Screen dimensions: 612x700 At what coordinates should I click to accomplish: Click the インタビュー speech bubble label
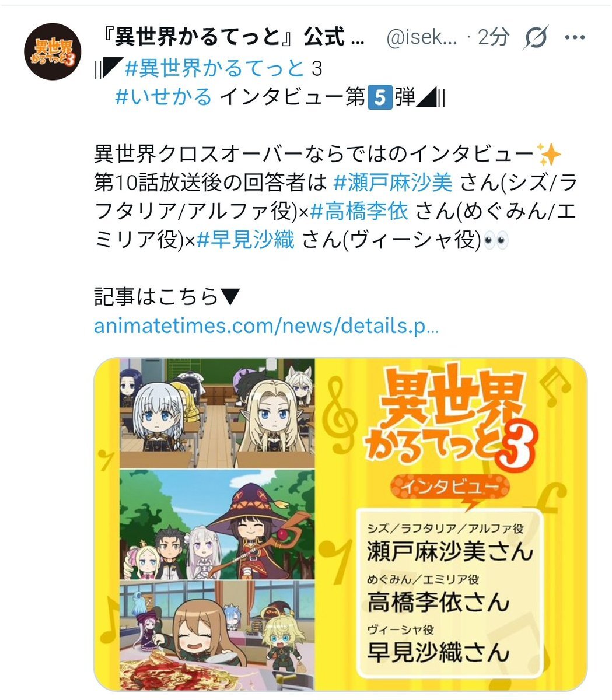(x=449, y=487)
